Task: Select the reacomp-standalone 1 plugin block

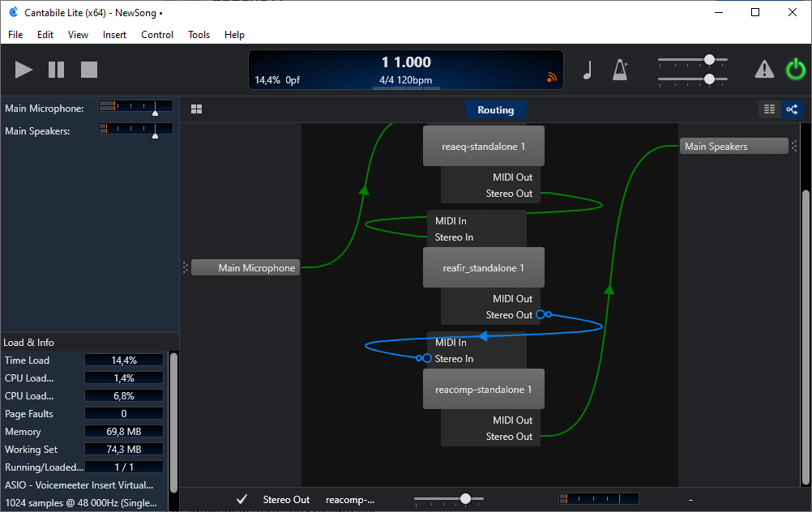Action: [x=484, y=390]
